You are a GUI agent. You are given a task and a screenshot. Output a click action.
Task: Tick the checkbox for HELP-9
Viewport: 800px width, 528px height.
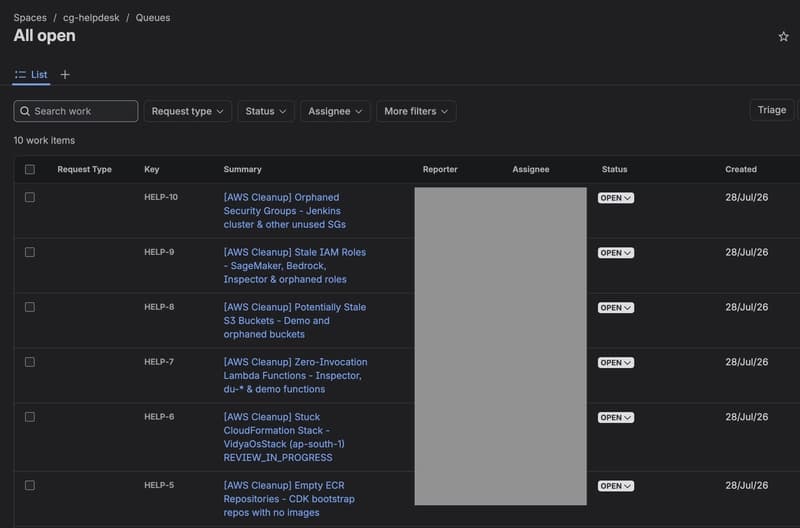pos(30,252)
